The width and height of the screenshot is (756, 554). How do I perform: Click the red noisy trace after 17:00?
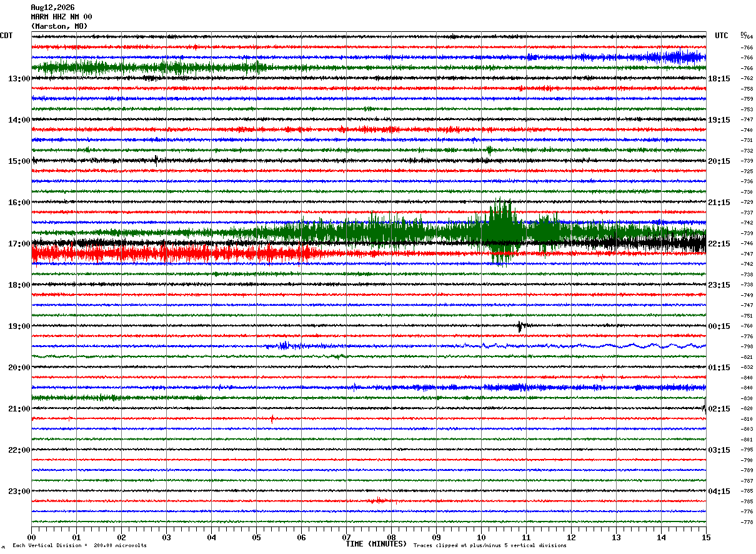pos(175,253)
